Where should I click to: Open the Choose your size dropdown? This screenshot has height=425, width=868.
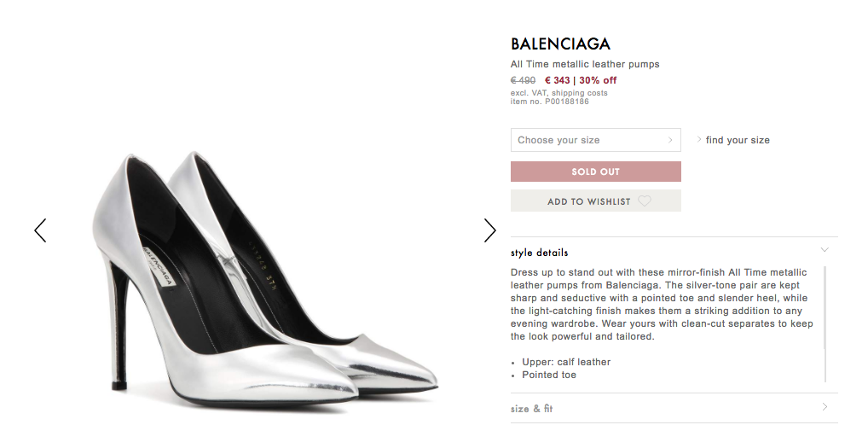596,140
